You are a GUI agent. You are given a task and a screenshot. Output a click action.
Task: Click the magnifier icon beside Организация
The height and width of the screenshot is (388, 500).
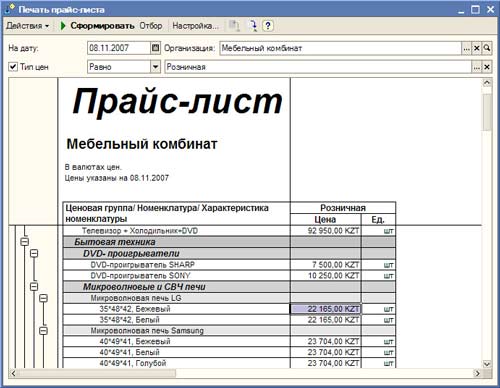[487, 48]
